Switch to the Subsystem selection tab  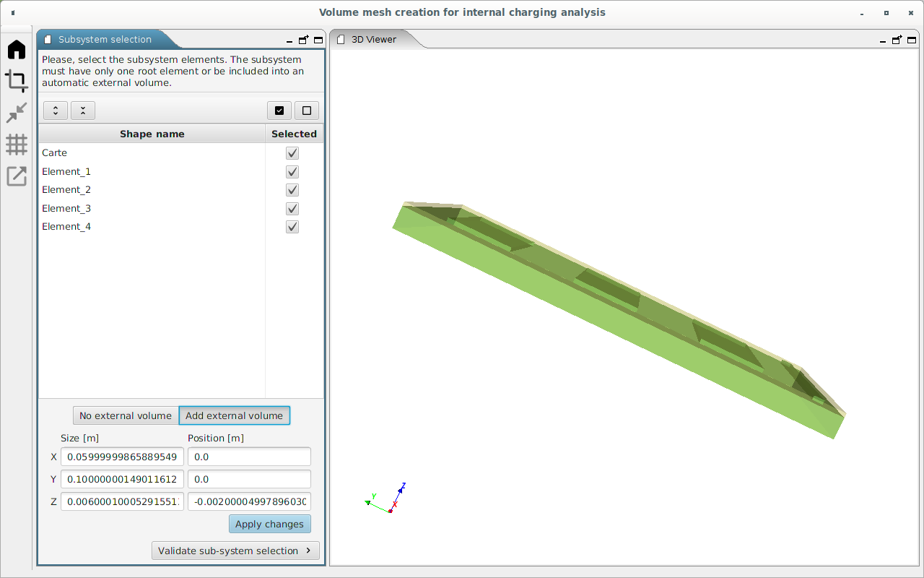105,40
